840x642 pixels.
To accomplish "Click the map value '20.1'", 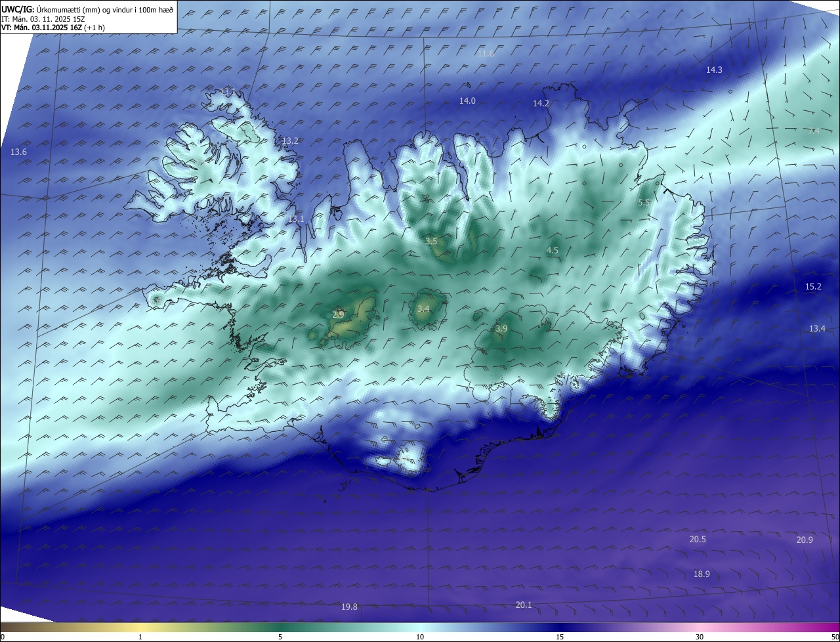I will tap(524, 605).
